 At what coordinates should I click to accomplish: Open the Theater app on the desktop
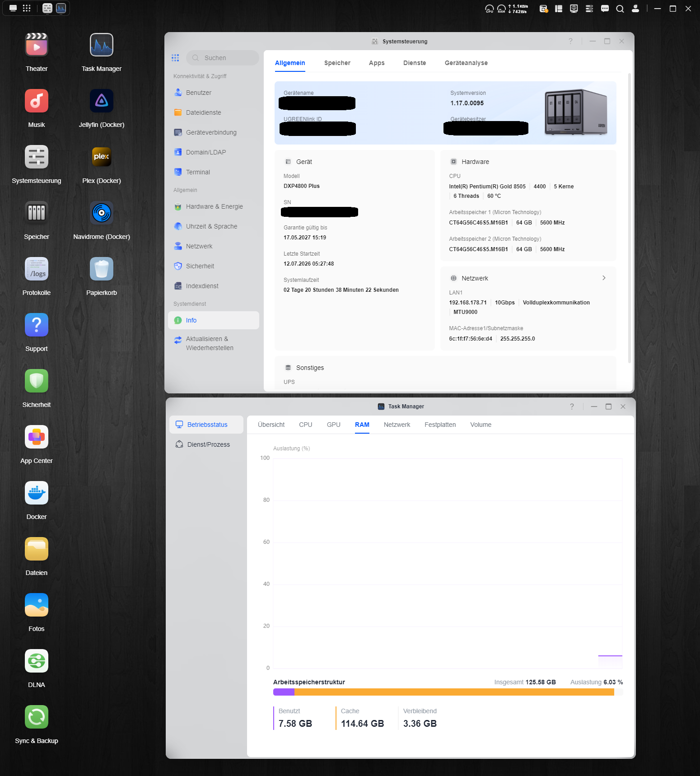point(37,45)
